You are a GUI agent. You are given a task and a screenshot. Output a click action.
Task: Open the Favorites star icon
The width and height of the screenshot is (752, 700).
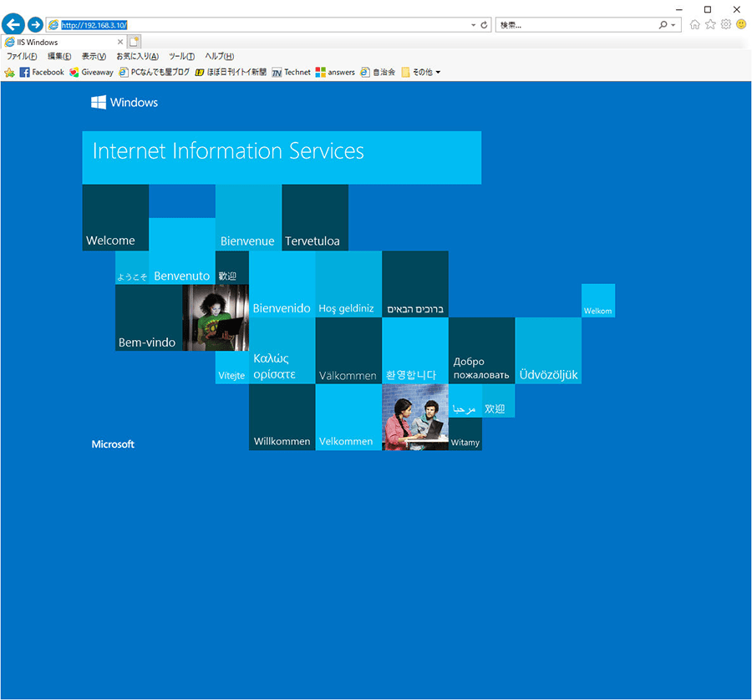(x=710, y=24)
